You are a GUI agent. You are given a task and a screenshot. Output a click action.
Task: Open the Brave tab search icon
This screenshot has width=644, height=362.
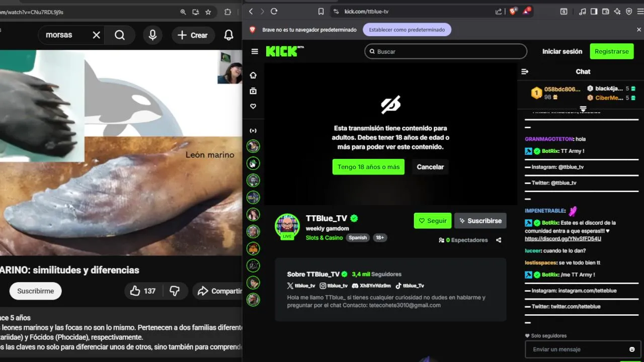click(x=564, y=11)
